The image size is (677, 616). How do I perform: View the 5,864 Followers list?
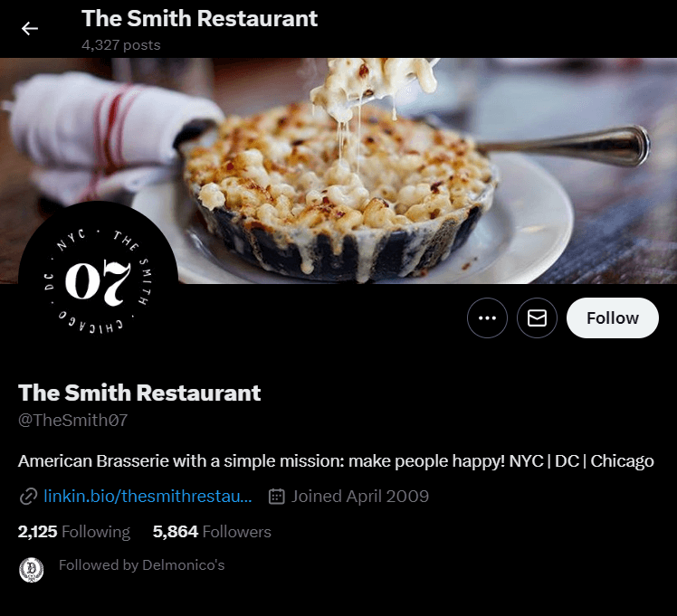tap(212, 532)
